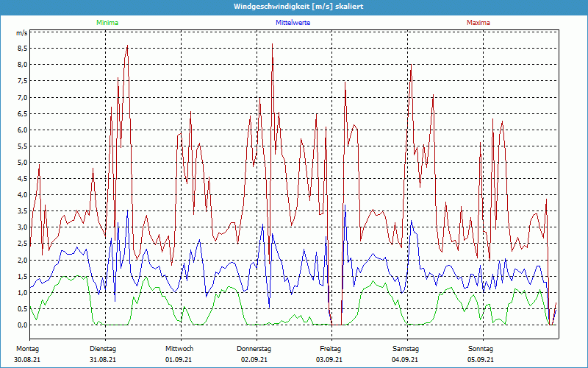
Task: Click the 3,0 y-axis value
Action: click(23, 227)
